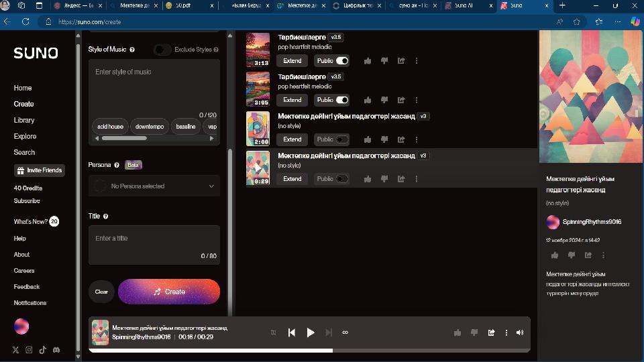Add the downtempo style tag
This screenshot has height=362, width=644.
tap(150, 127)
